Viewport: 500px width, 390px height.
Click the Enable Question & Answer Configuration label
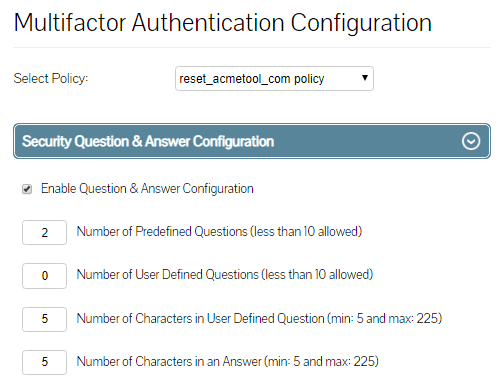[147, 189]
